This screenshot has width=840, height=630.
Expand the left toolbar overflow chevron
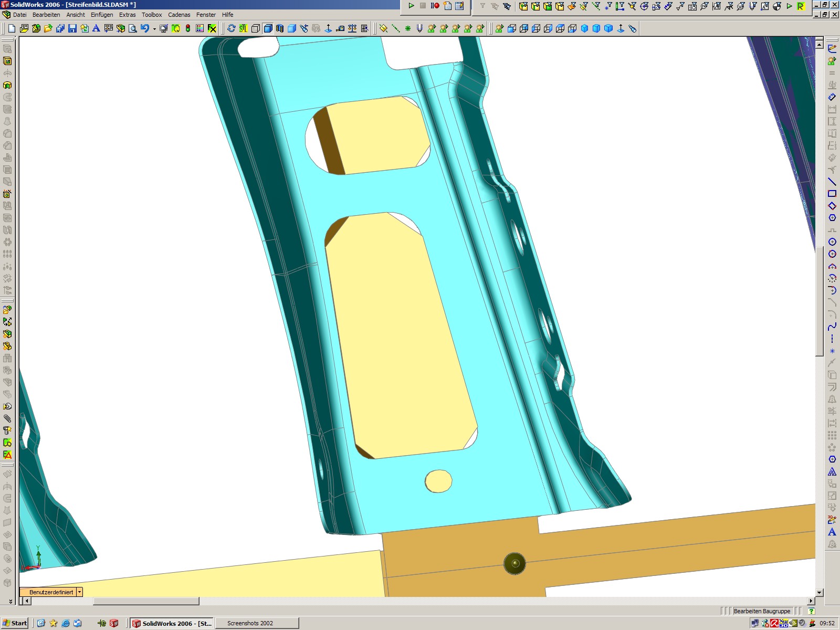10,601
